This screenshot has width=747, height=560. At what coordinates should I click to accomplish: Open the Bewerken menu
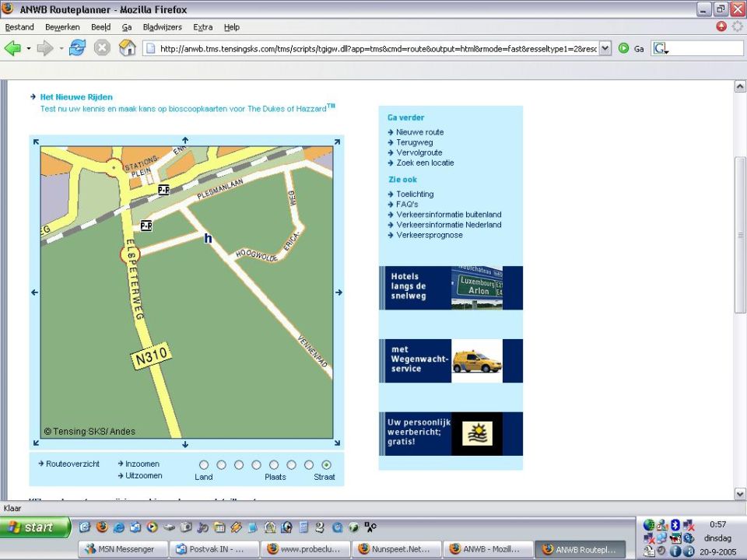coord(62,27)
